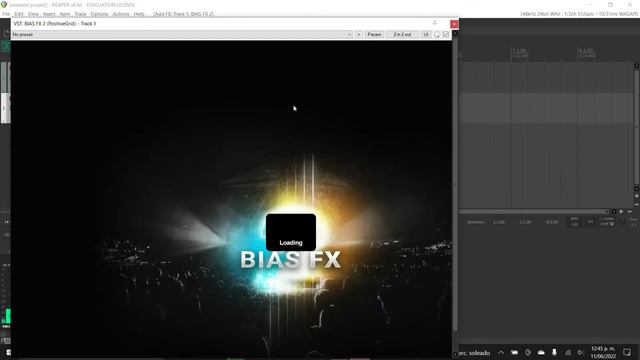The width and height of the screenshot is (640, 360).
Task: Open the Options menu
Action: tap(99, 14)
